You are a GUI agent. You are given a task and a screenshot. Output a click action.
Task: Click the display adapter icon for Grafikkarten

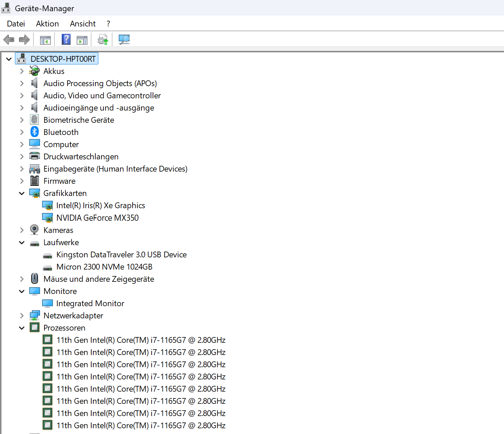[x=35, y=193]
